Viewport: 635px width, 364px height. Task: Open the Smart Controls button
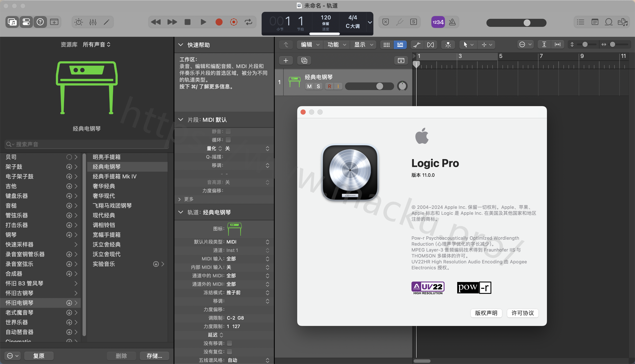pyautogui.click(x=79, y=22)
